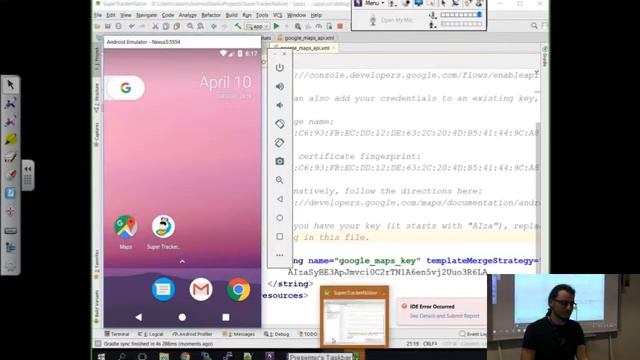Click the emulator sidebar overview square
640x360 pixels.
[280, 236]
